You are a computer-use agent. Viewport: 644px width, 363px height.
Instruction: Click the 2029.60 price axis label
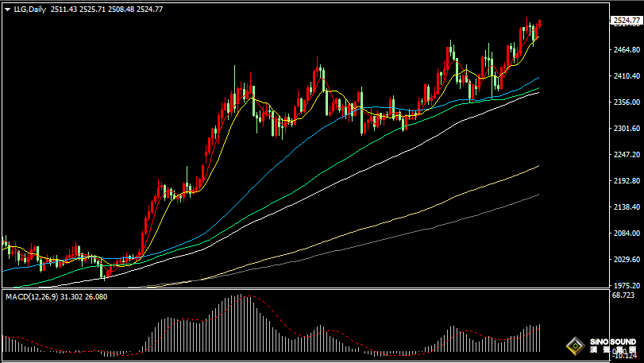pos(626,260)
